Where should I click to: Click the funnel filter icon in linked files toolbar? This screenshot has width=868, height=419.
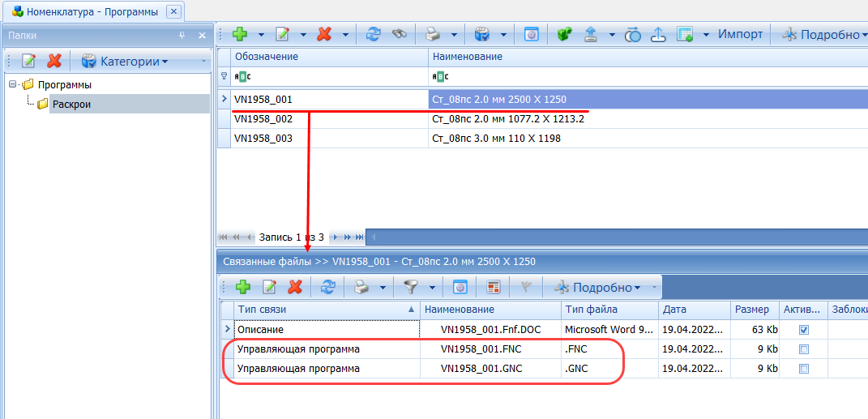pyautogui.click(x=411, y=287)
